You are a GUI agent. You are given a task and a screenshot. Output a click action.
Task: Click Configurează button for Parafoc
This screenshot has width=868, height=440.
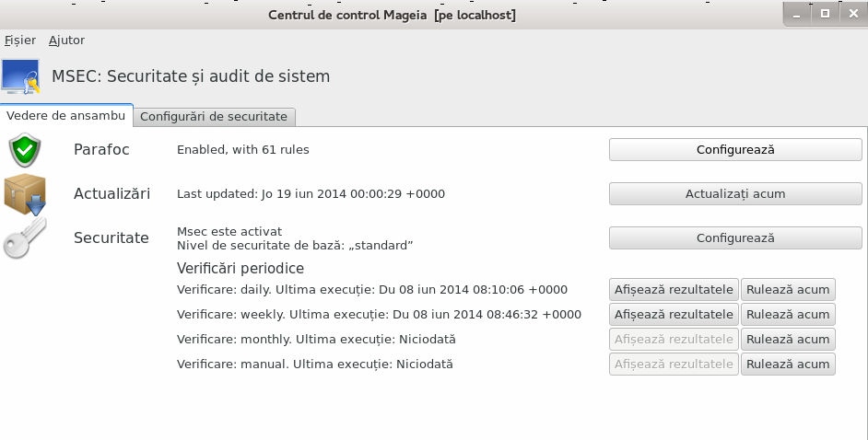[735, 150]
